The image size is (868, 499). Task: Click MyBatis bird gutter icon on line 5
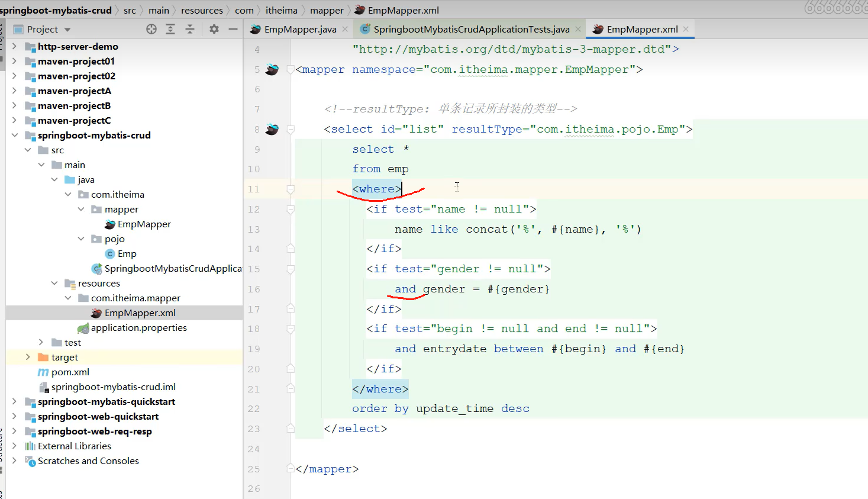pyautogui.click(x=272, y=69)
